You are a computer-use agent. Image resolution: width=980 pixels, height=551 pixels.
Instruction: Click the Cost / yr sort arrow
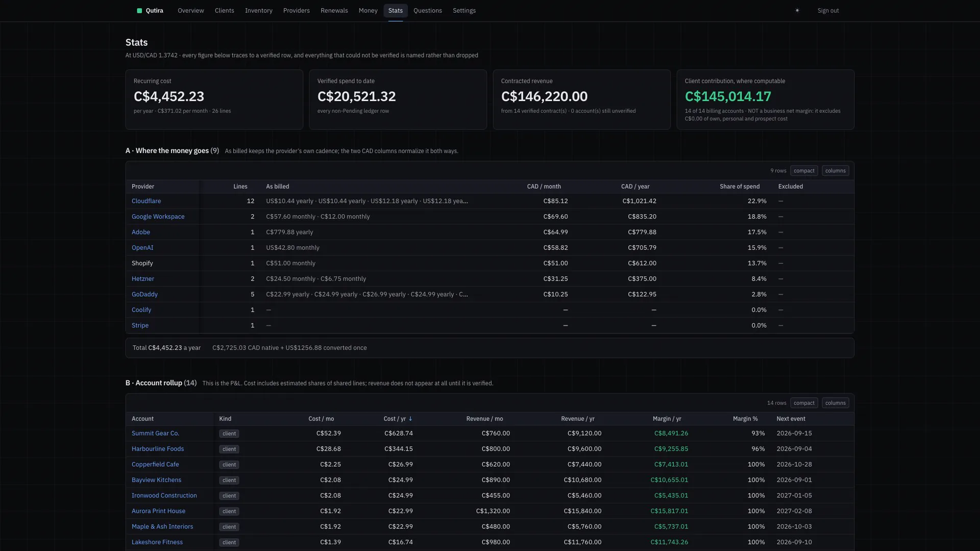tap(410, 419)
